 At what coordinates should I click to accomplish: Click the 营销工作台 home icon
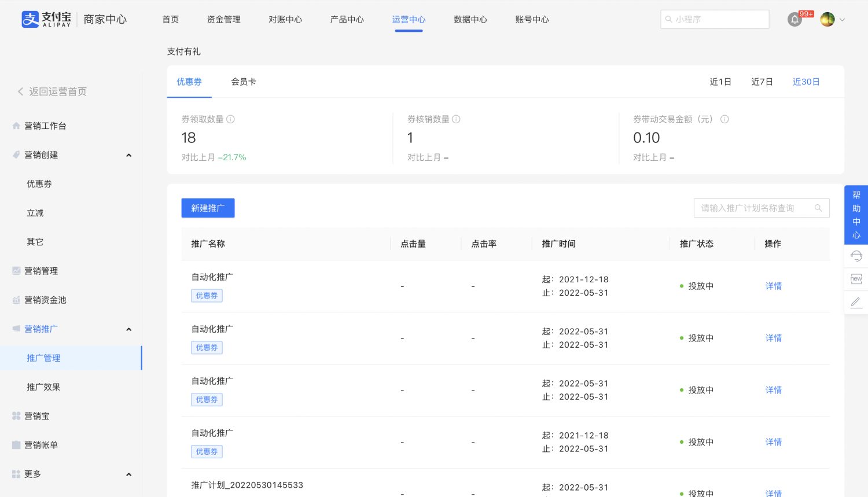pyautogui.click(x=16, y=126)
